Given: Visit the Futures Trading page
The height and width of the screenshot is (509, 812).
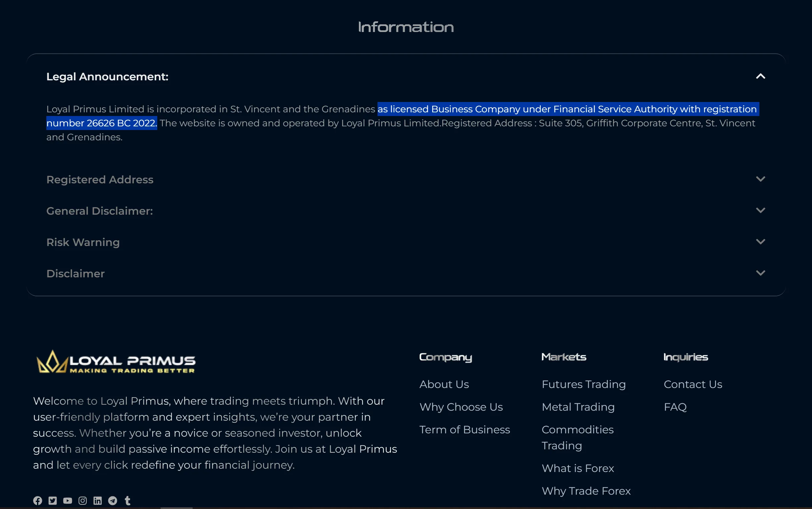Looking at the screenshot, I should coord(584,384).
